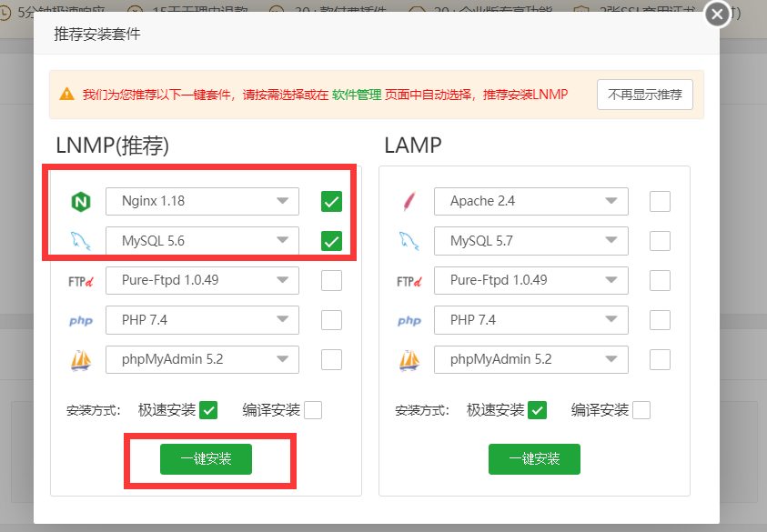The height and width of the screenshot is (532, 767).
Task: Close the recommended install dialog
Action: pos(718,15)
